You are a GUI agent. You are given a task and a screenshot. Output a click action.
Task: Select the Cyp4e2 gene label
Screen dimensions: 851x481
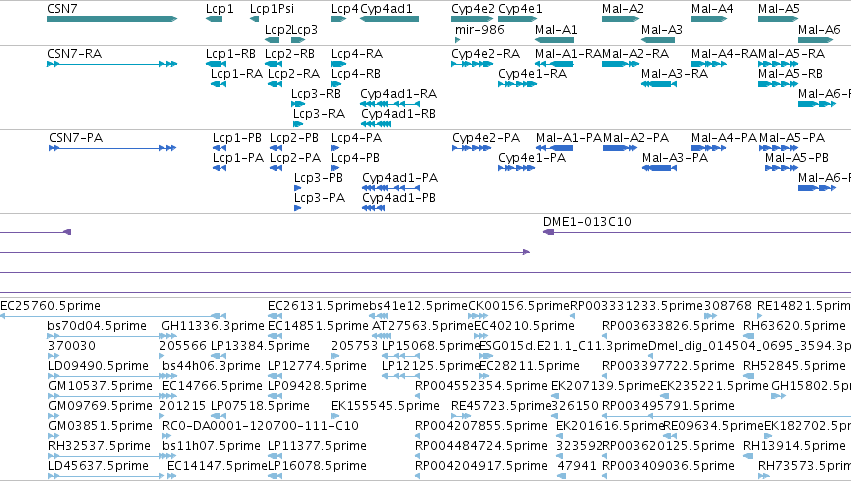pyautogui.click(x=473, y=9)
